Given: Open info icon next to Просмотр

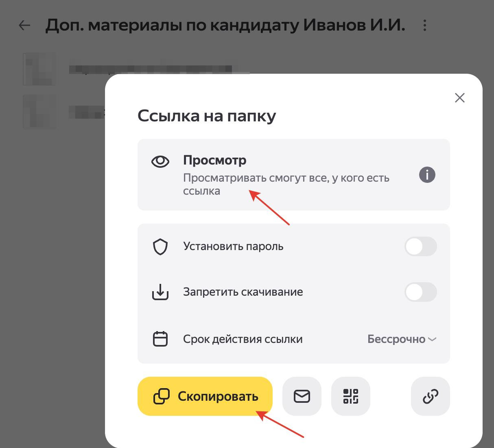Looking at the screenshot, I should point(427,175).
